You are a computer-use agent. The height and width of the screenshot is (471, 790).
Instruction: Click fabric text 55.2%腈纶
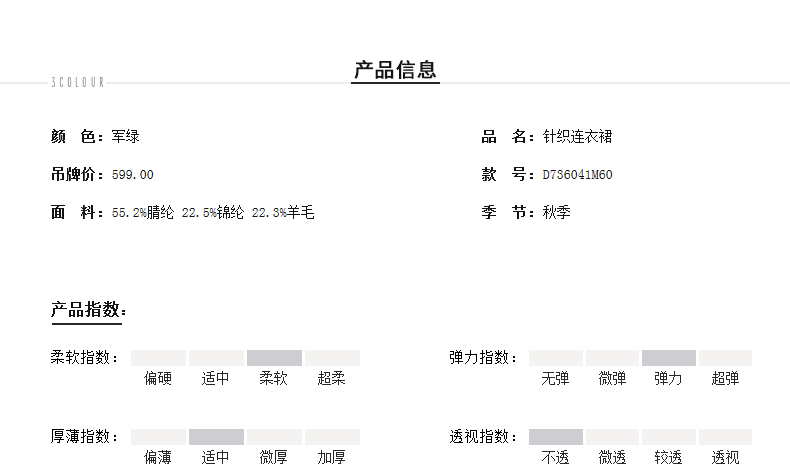[x=143, y=213]
